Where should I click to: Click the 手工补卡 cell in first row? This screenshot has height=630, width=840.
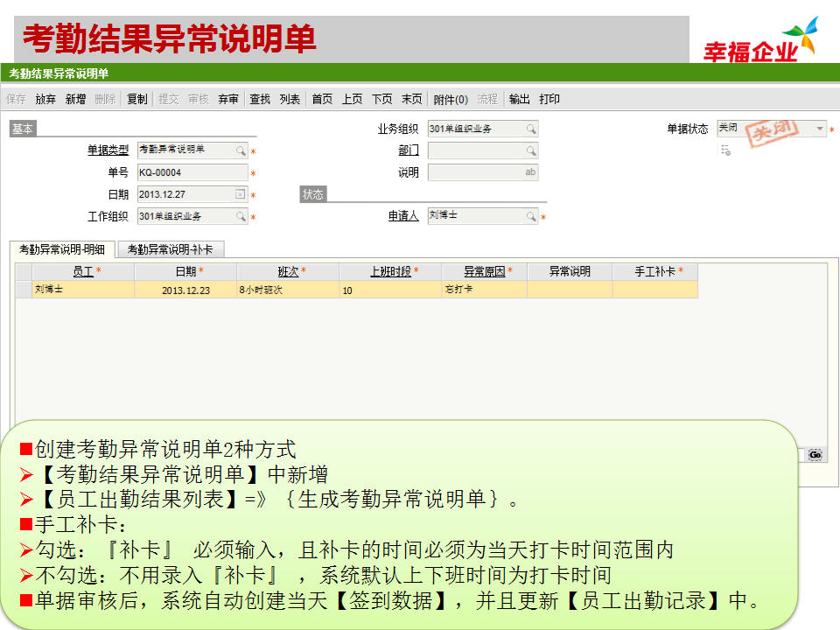654,290
